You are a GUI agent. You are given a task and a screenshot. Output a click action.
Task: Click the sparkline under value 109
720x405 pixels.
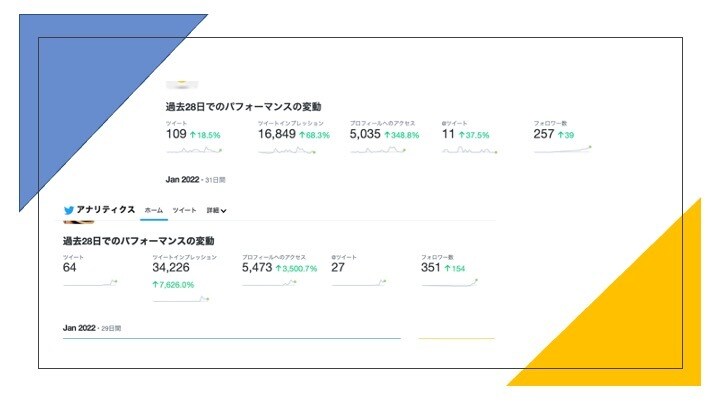(194, 150)
